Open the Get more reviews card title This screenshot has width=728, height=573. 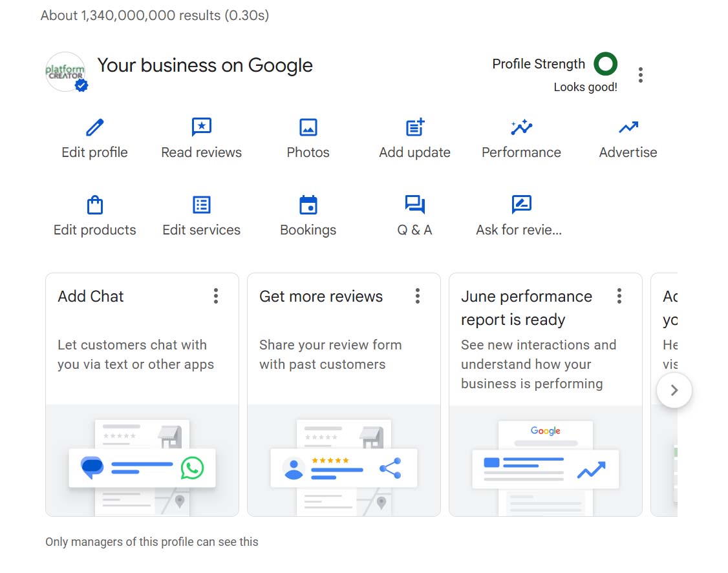pos(321,296)
